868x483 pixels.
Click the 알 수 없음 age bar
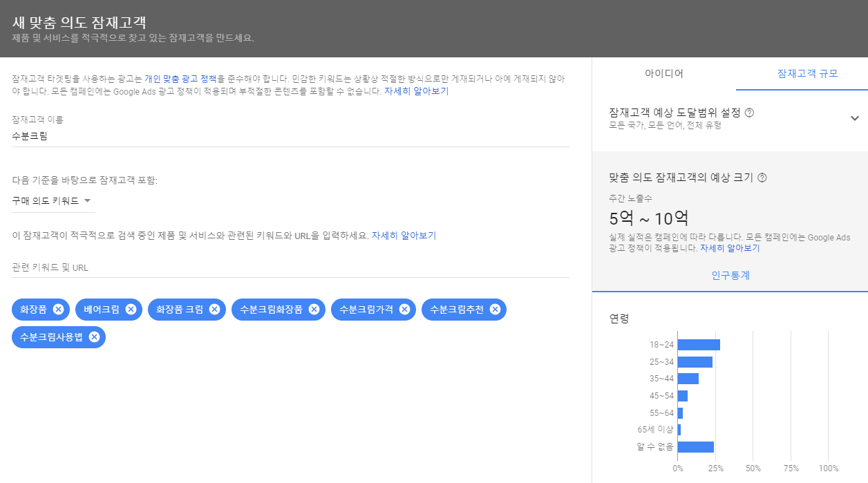coord(696,447)
